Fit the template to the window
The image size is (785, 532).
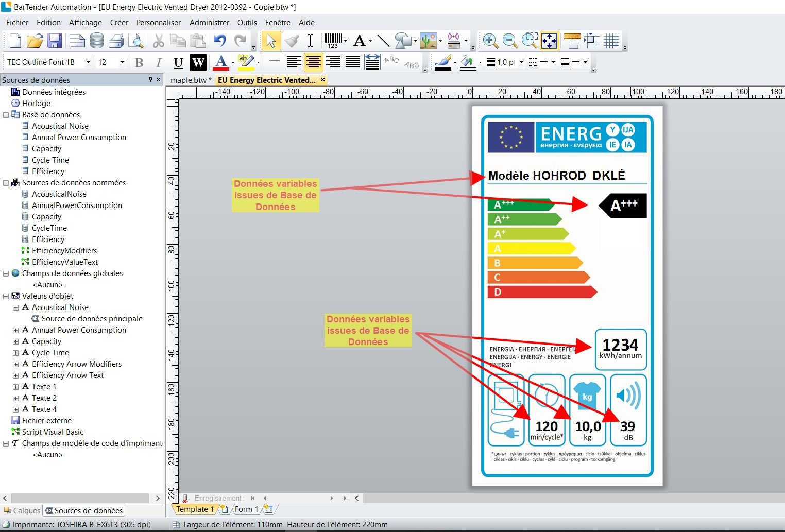[x=550, y=41]
